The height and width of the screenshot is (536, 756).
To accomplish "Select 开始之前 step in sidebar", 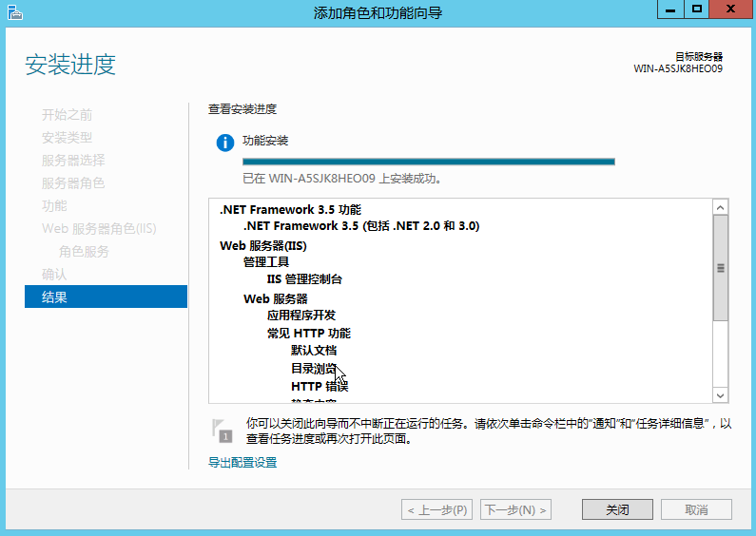I will pos(67,115).
